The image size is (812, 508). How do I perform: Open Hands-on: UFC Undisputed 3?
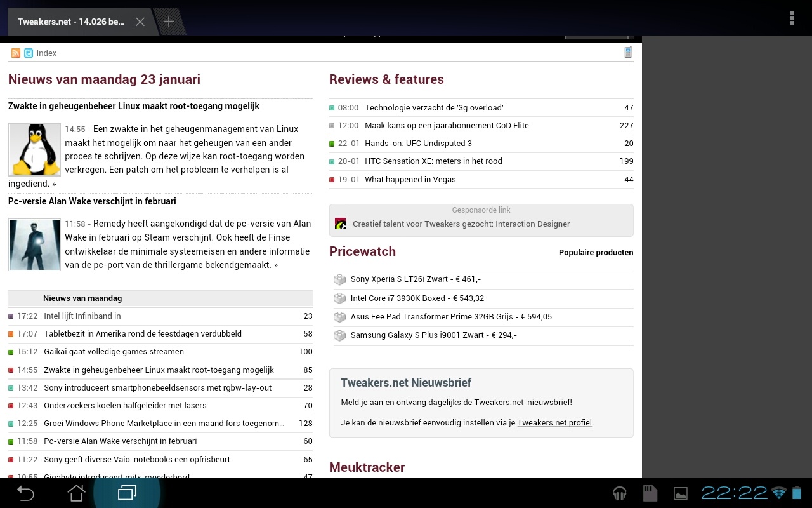[418, 143]
